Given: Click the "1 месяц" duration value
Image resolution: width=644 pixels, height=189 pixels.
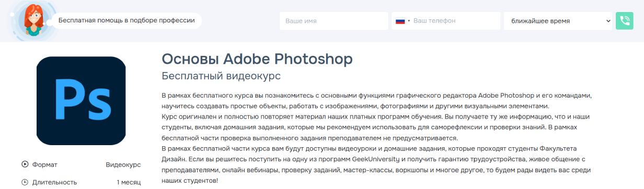Looking at the screenshot, I should (x=129, y=182).
